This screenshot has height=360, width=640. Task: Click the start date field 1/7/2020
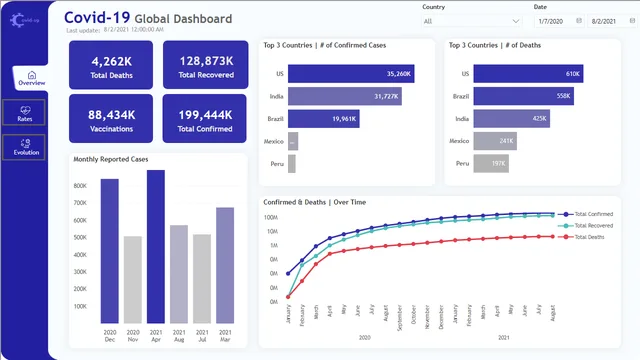(x=559, y=21)
